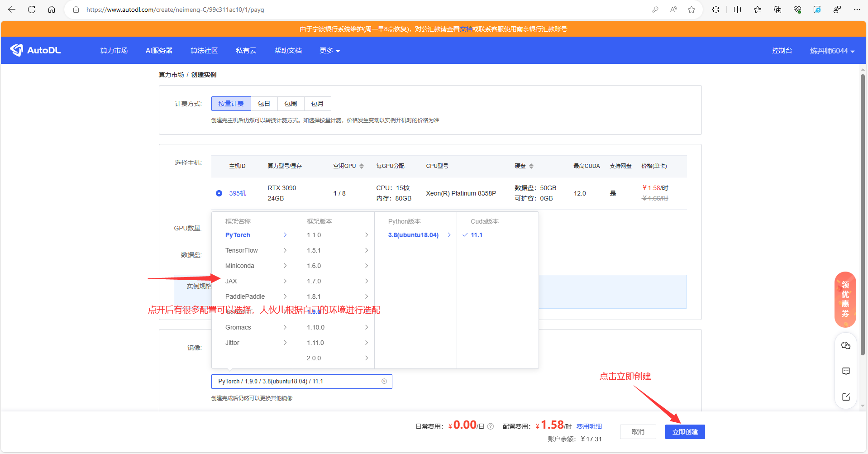Image resolution: width=868 pixels, height=454 pixels.
Task: Select 包日 billing mode
Action: [264, 104]
